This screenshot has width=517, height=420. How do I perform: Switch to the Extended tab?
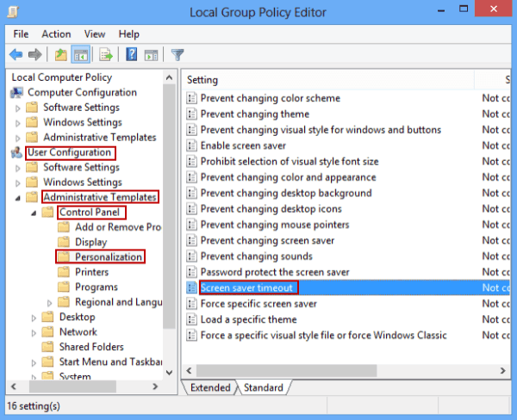pos(210,387)
